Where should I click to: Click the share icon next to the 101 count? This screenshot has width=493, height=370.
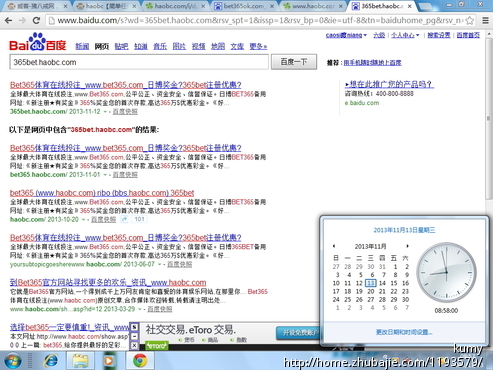(124, 219)
